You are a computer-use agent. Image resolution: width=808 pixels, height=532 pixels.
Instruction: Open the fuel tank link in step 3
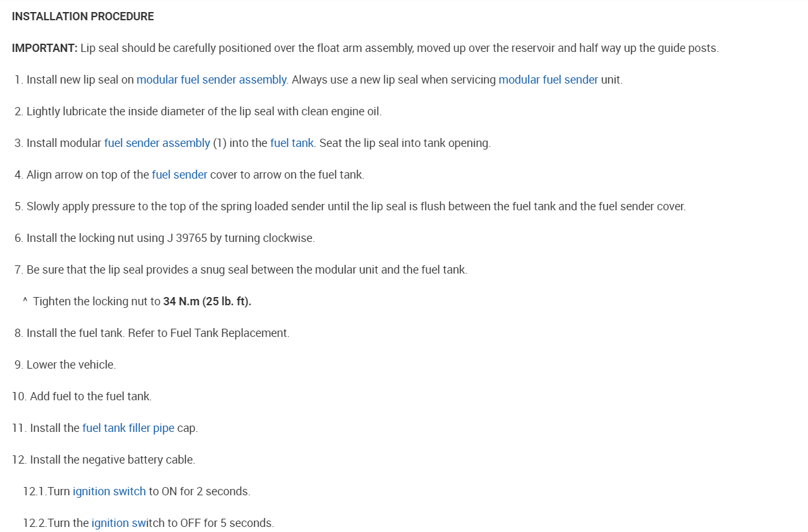click(292, 143)
